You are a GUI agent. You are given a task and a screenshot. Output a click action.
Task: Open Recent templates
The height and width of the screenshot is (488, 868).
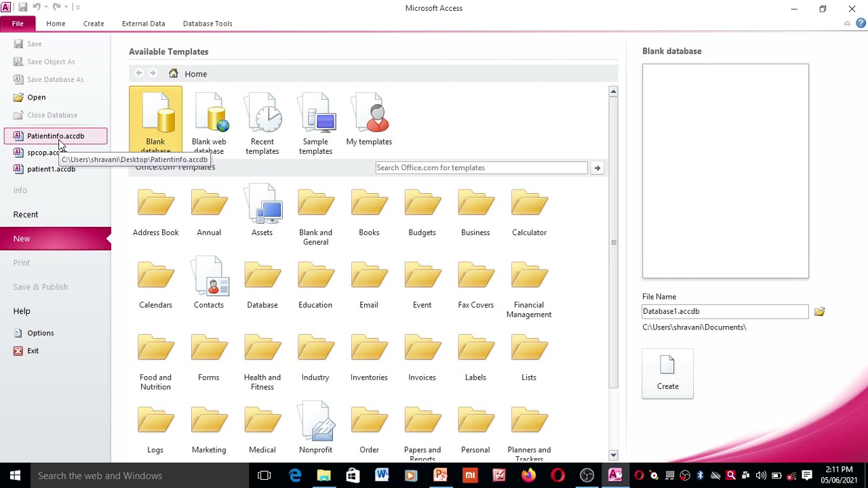[x=262, y=124]
